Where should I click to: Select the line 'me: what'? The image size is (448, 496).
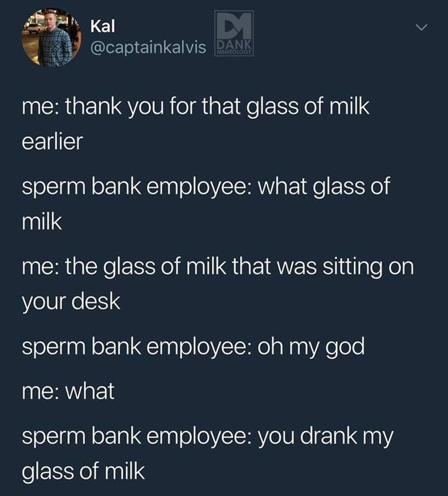coord(68,391)
